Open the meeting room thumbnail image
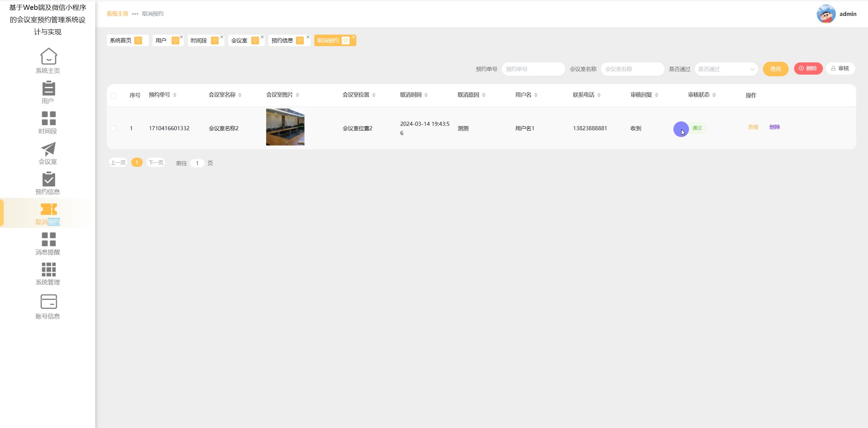The width and height of the screenshot is (868, 428). (285, 127)
